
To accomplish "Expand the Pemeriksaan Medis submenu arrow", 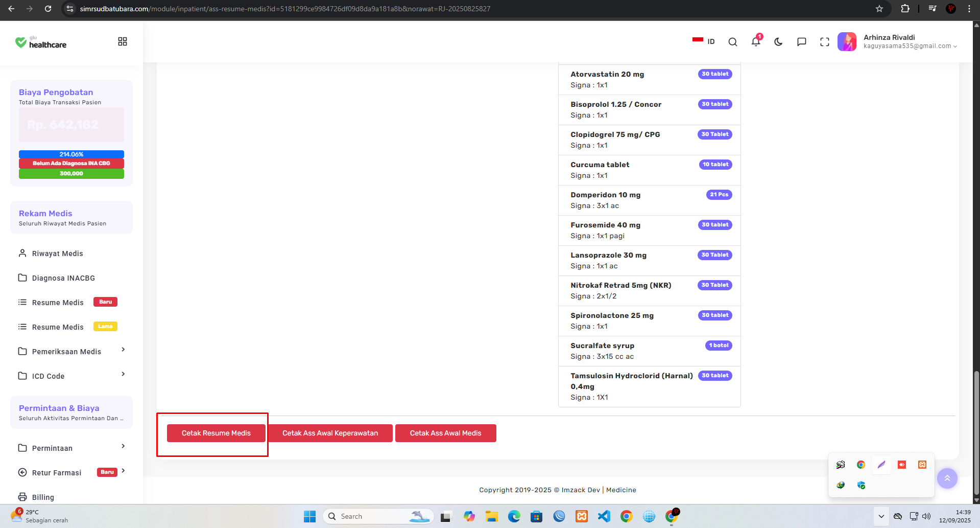I will click(x=123, y=350).
